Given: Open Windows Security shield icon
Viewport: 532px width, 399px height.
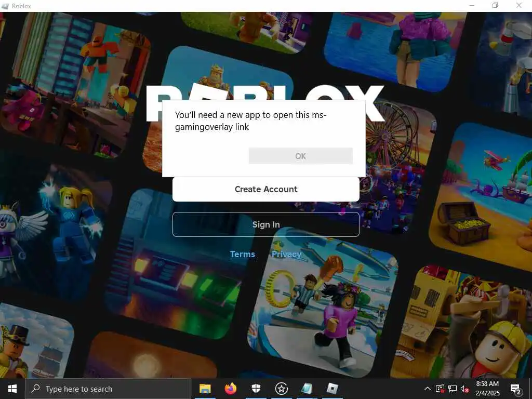Looking at the screenshot, I should (x=256, y=389).
